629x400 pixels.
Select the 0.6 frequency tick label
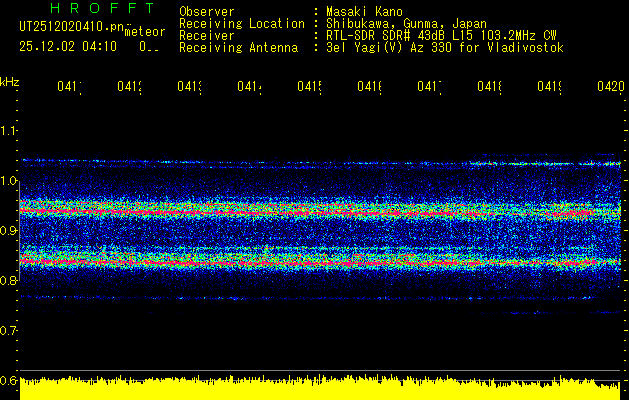coord(9,380)
